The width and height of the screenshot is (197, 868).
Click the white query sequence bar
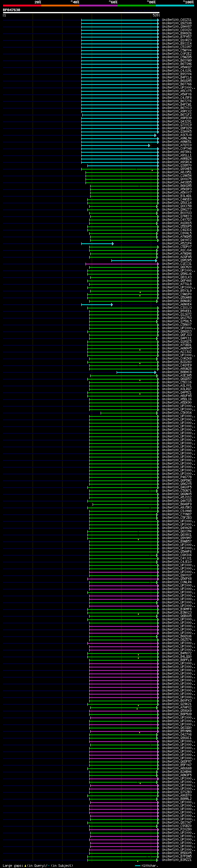coord(81,12)
